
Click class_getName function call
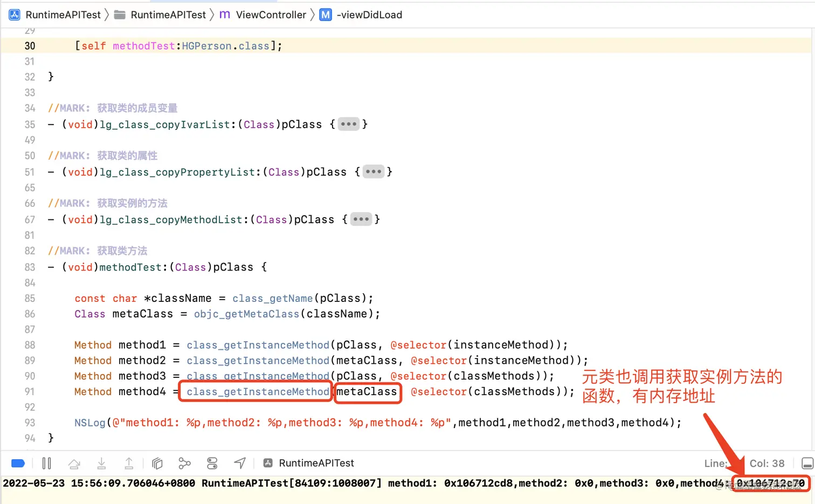[272, 299]
